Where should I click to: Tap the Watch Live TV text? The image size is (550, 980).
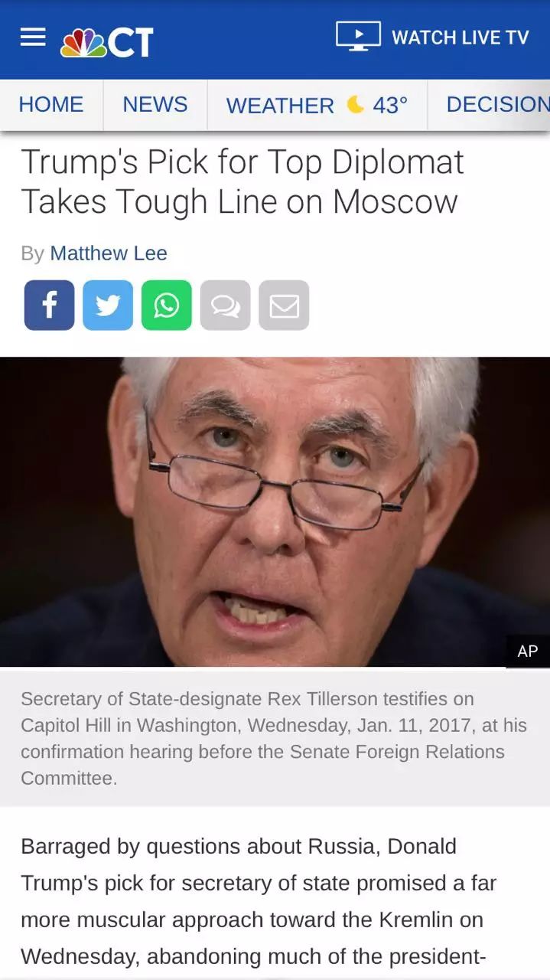point(461,38)
